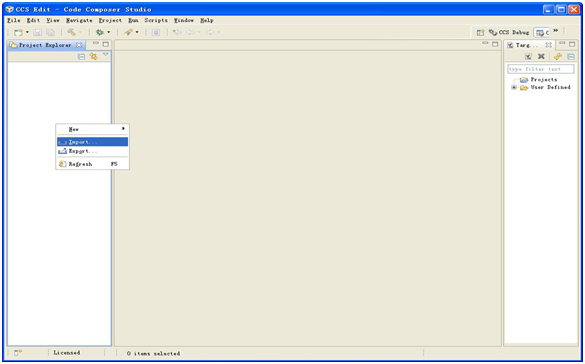Click the green Debug bug icon

(x=100, y=32)
